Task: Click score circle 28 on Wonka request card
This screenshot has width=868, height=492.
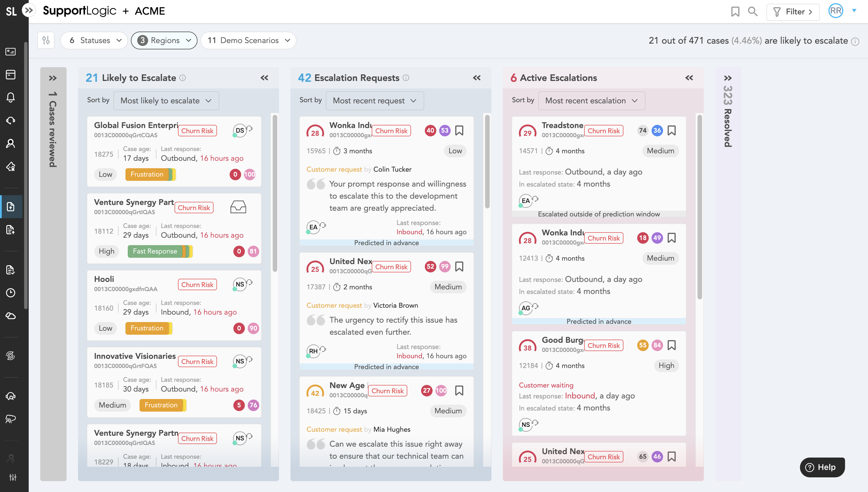Action: click(x=315, y=132)
